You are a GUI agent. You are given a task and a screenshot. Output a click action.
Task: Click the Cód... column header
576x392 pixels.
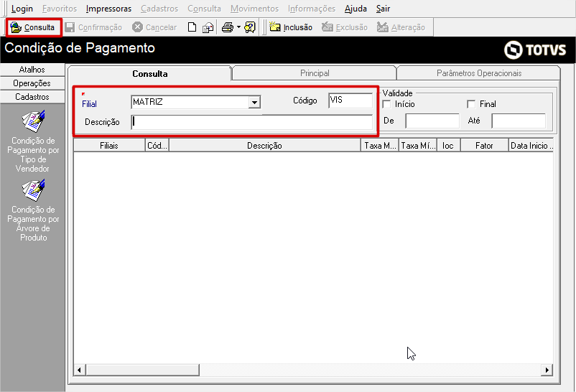pyautogui.click(x=157, y=146)
